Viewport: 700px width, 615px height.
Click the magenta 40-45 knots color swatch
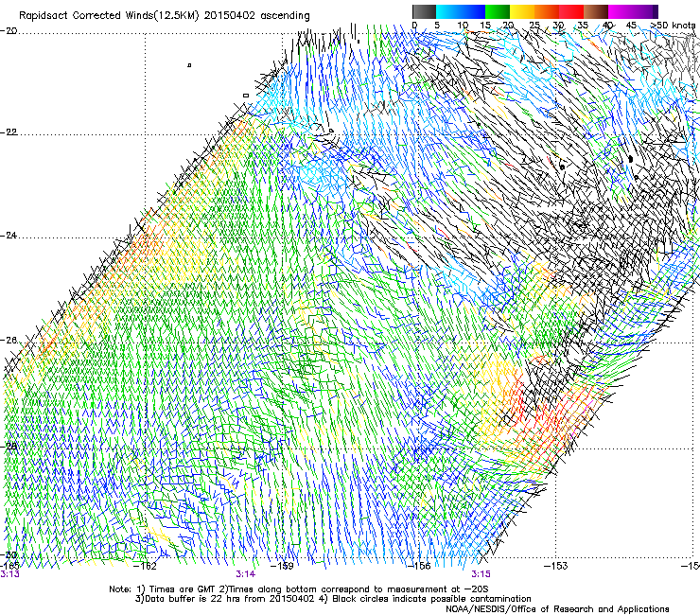click(620, 11)
